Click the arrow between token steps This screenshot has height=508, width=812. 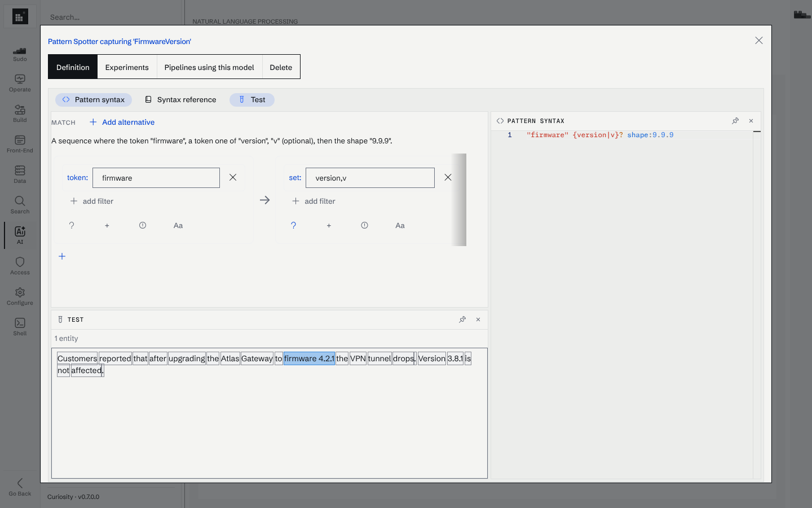(265, 200)
